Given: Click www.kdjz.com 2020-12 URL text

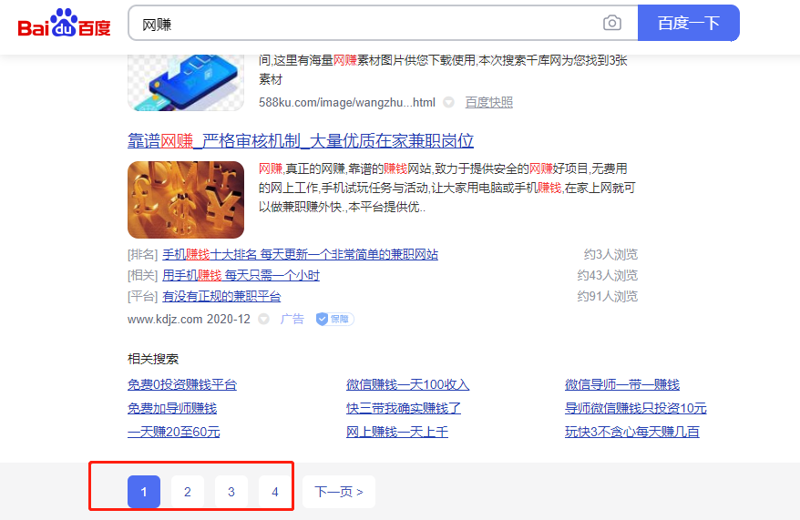Looking at the screenshot, I should pyautogui.click(x=189, y=319).
